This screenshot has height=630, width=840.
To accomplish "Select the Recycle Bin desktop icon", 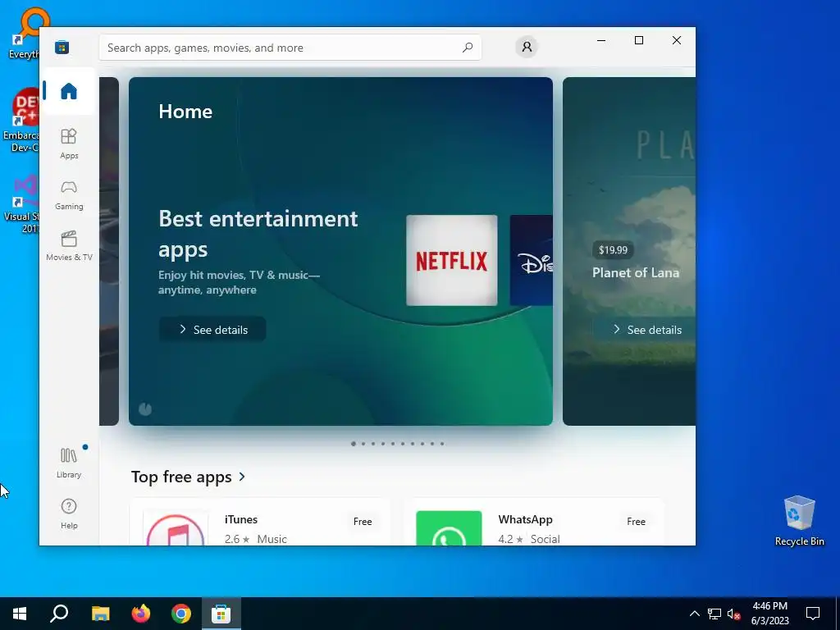I will coord(799,521).
